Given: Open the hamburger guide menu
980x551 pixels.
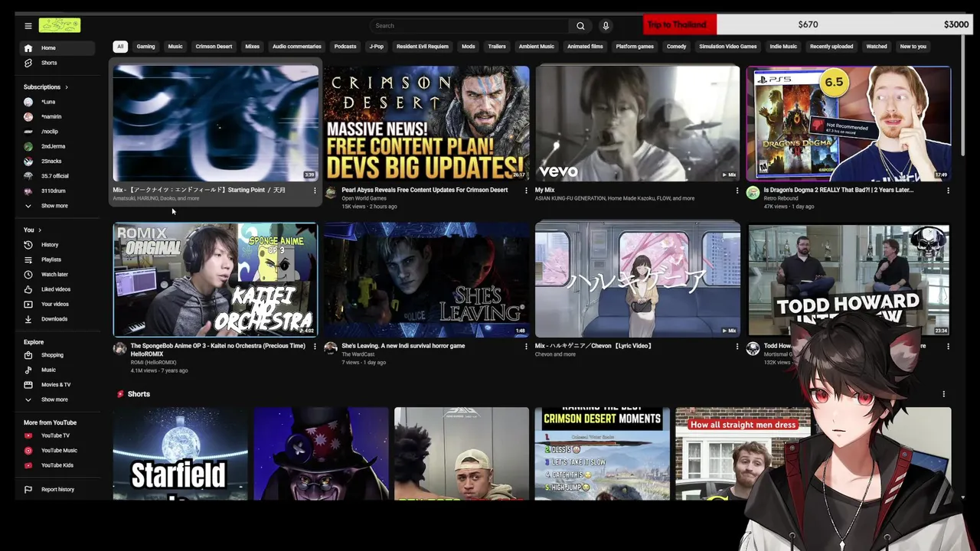Looking at the screenshot, I should pyautogui.click(x=28, y=25).
